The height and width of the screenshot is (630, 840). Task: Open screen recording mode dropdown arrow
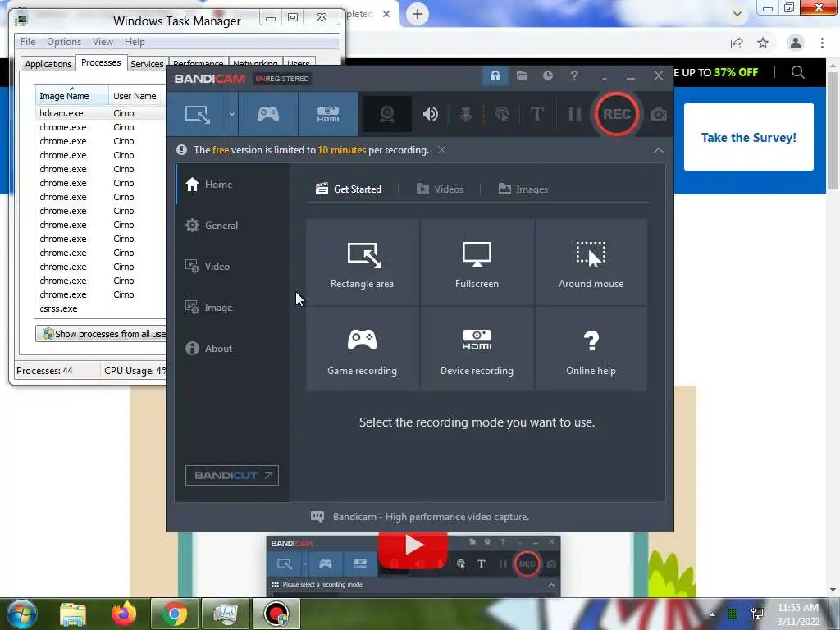232,114
